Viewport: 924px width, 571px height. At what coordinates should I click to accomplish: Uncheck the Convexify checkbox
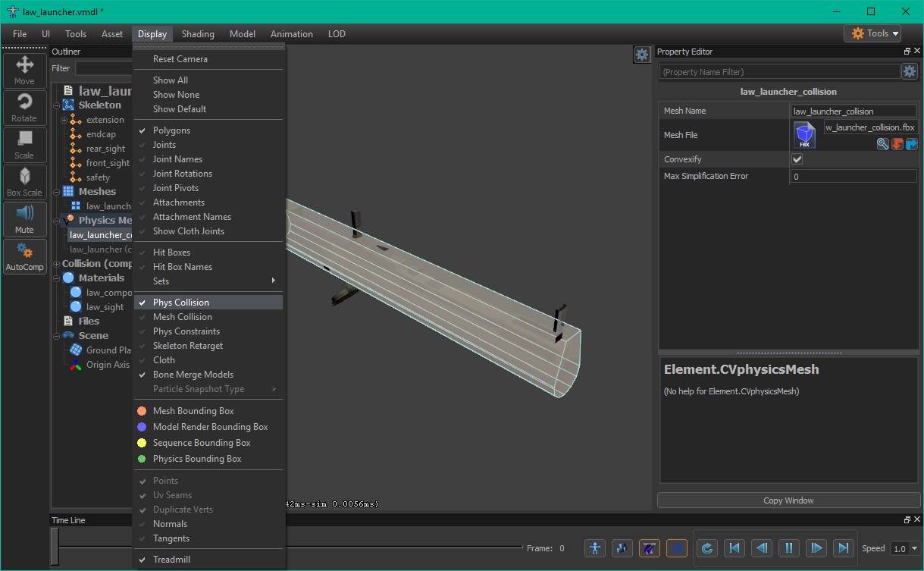click(797, 159)
